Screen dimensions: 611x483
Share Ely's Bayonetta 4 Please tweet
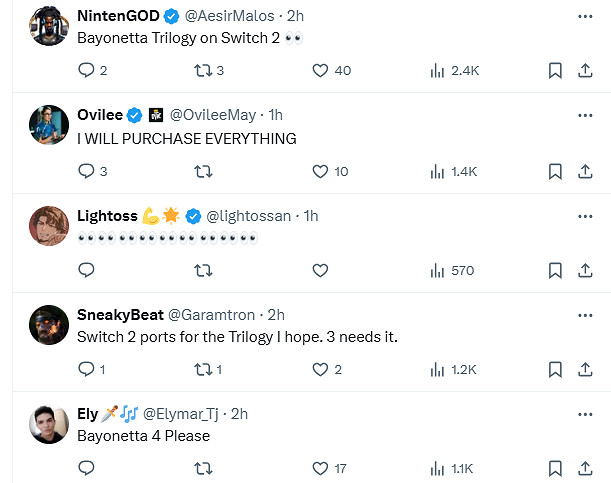pyautogui.click(x=585, y=467)
